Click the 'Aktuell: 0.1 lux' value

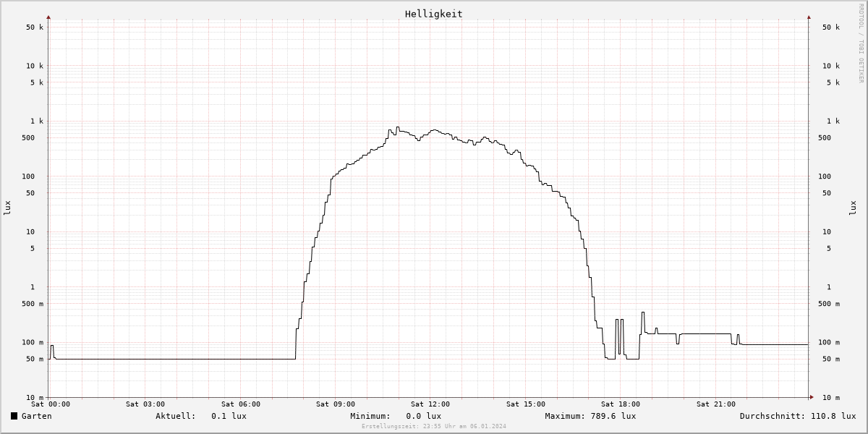click(201, 416)
